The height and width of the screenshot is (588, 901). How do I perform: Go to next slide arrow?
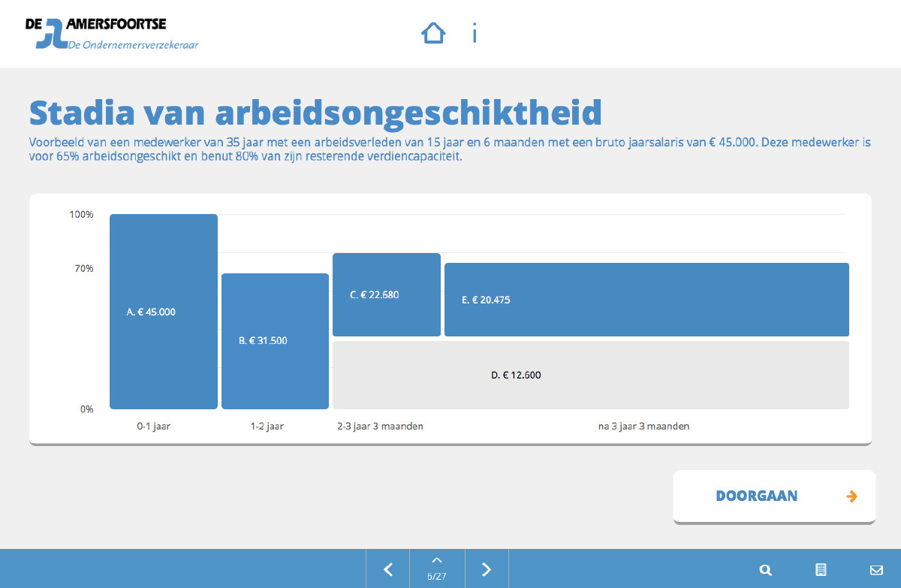(x=487, y=569)
